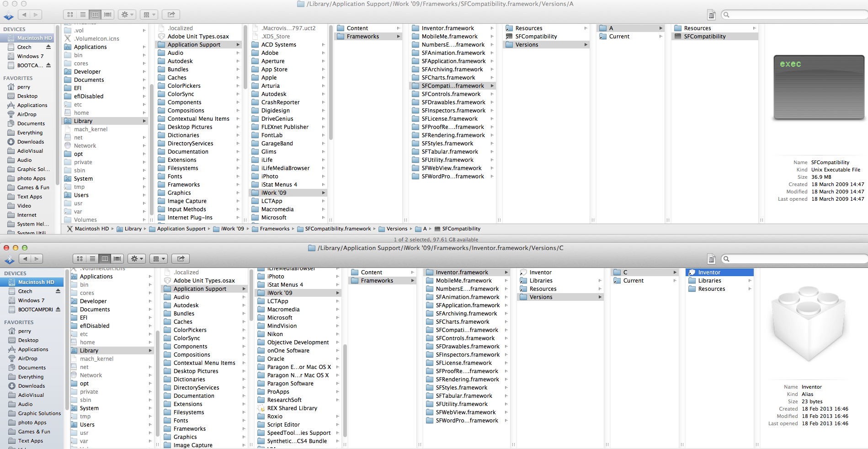Image resolution: width=868 pixels, height=449 pixels.
Task: Expand Inventor.framework arrow in top window
Action: pos(492,28)
